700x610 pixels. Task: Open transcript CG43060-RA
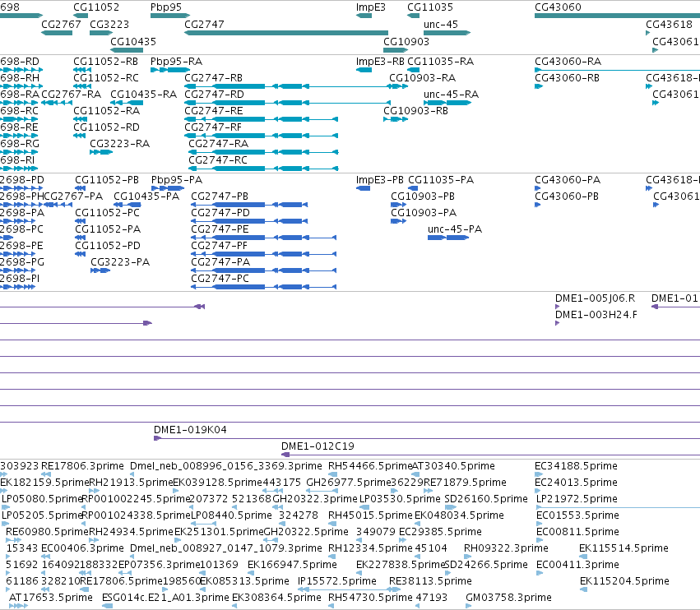[x=618, y=70]
